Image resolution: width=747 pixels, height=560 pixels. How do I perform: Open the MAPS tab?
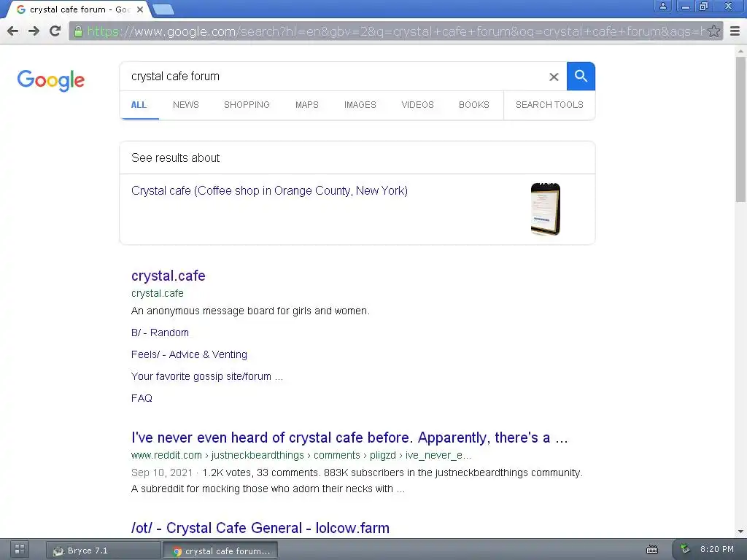(307, 105)
